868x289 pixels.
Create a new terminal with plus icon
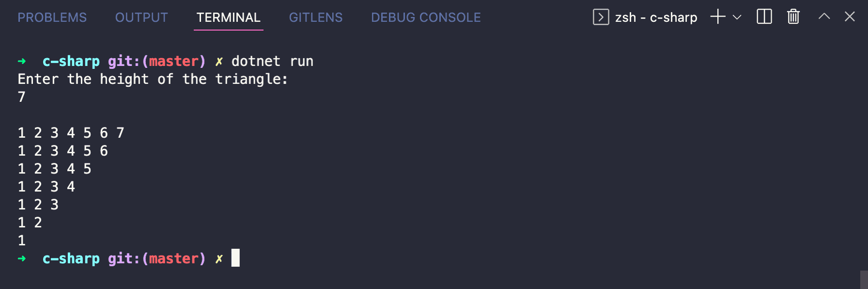718,17
